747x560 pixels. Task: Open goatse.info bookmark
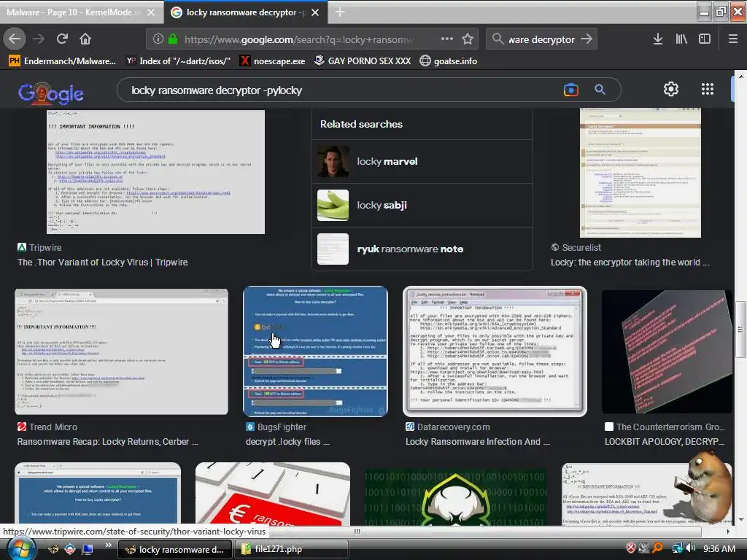coord(449,61)
